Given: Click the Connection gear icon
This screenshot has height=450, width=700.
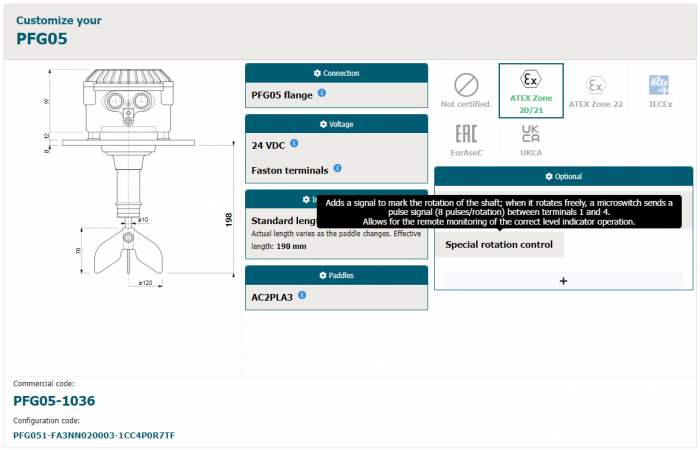Looking at the screenshot, I should click(317, 74).
